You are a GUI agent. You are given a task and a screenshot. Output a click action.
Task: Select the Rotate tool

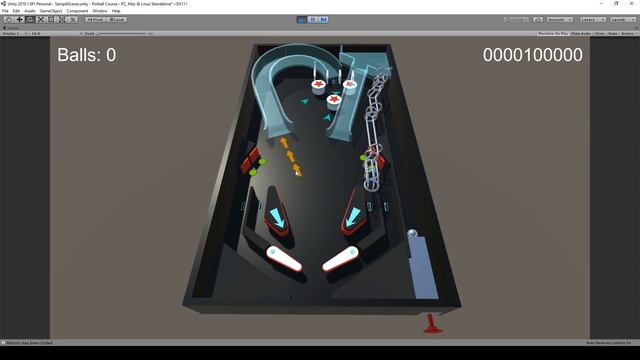point(30,20)
